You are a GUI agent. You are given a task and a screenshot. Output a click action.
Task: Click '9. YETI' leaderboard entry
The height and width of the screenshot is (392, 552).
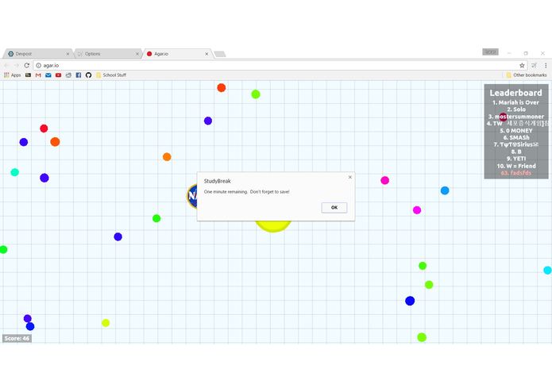[516, 159]
